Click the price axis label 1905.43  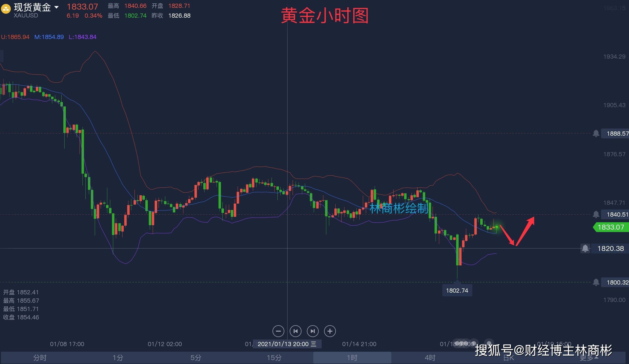point(614,105)
